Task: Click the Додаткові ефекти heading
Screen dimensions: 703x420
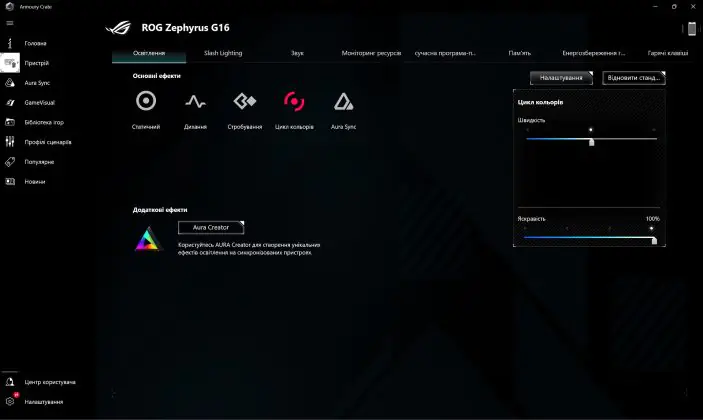Action: (160, 210)
